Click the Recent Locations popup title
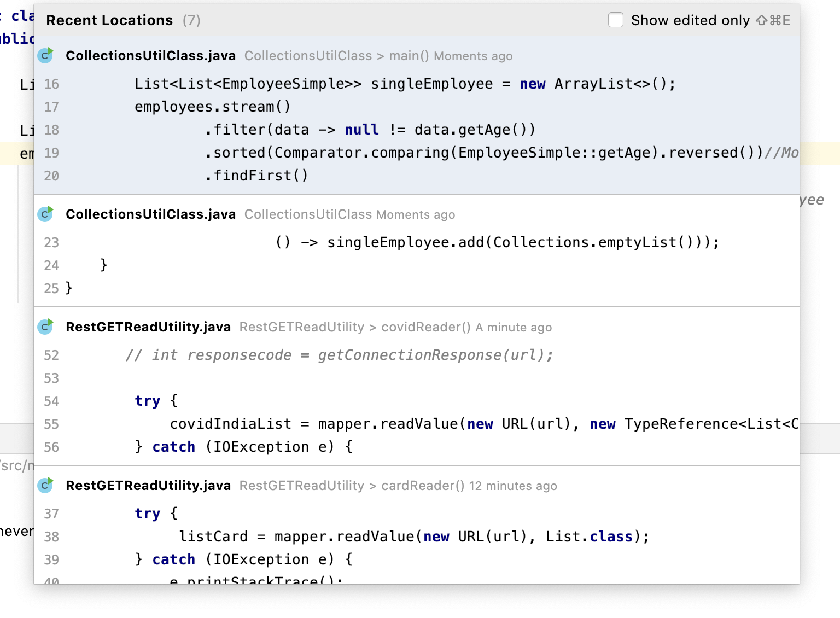The width and height of the screenshot is (840, 618). point(109,20)
